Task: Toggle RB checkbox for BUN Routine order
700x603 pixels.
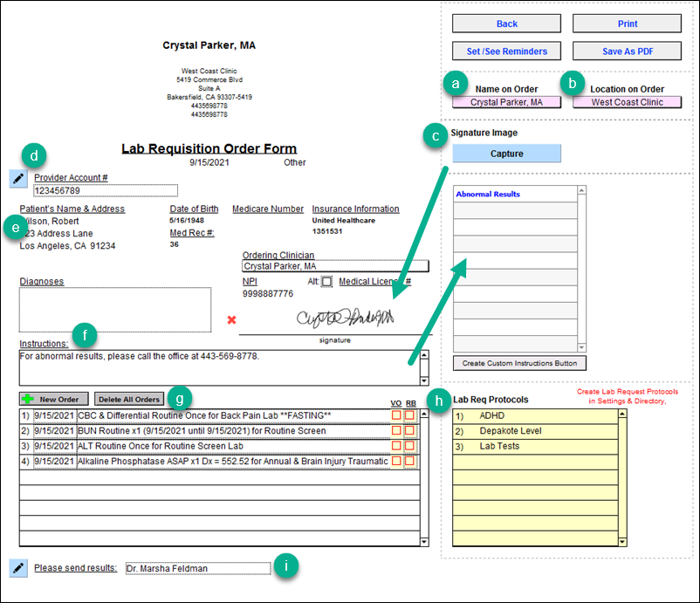Action: click(409, 430)
